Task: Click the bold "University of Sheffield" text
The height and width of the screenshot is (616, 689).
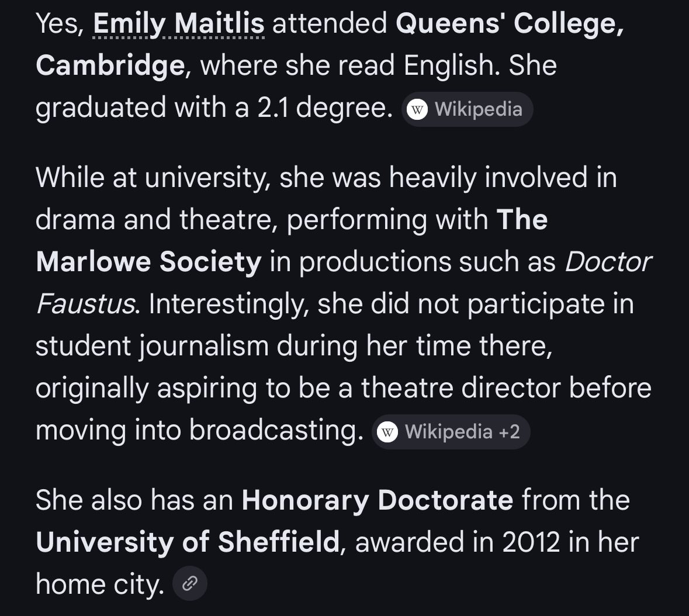Action: 187,542
